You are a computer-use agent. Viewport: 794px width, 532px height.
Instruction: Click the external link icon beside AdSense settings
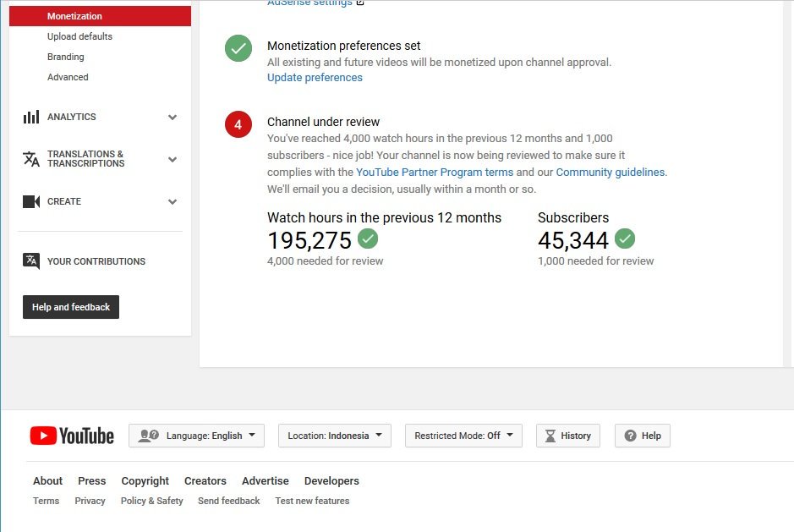pyautogui.click(x=360, y=3)
